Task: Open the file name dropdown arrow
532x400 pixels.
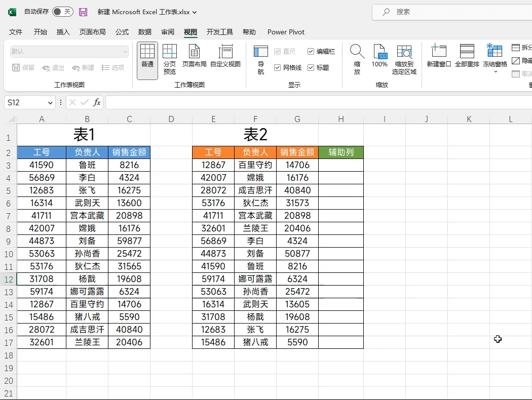Action: click(195, 12)
